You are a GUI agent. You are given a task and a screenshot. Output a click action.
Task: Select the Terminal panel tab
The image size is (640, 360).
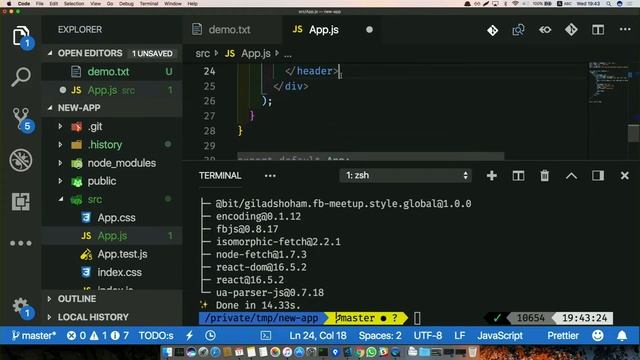pyautogui.click(x=220, y=176)
